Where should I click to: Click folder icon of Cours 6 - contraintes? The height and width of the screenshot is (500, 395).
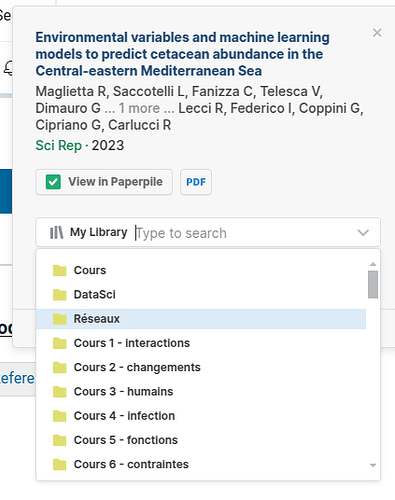60,464
